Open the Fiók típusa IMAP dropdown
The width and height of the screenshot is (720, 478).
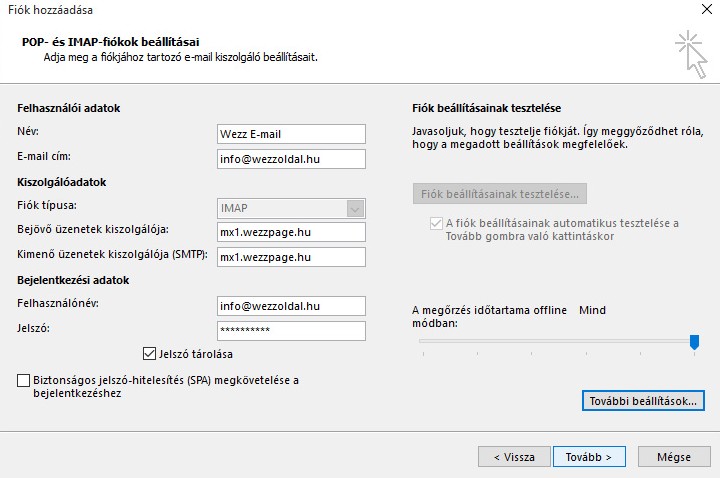coord(291,208)
